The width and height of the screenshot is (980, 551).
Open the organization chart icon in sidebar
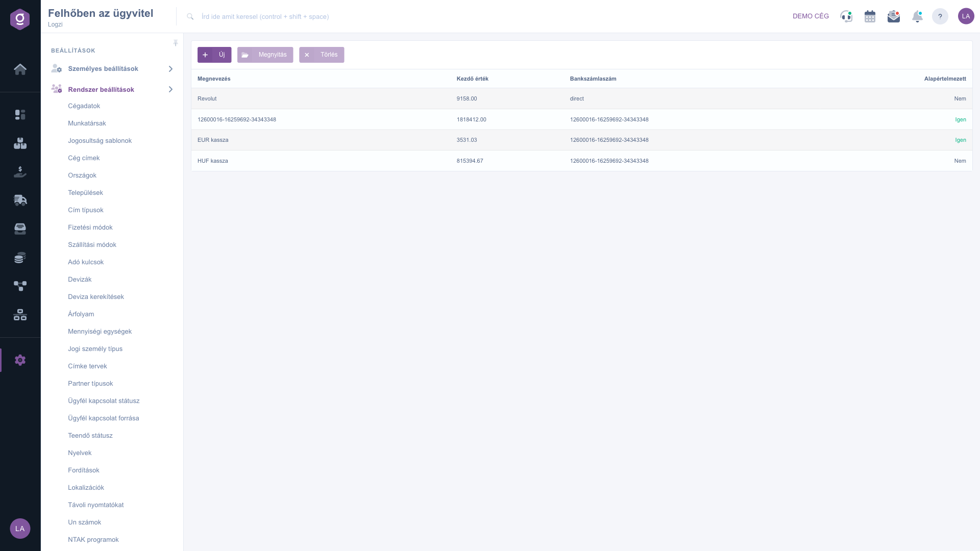pyautogui.click(x=20, y=315)
